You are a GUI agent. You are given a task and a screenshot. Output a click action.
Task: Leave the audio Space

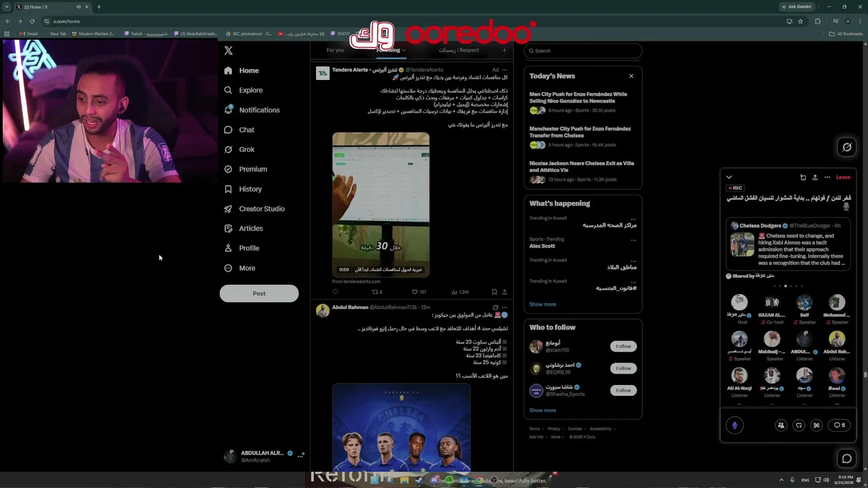[x=843, y=178]
